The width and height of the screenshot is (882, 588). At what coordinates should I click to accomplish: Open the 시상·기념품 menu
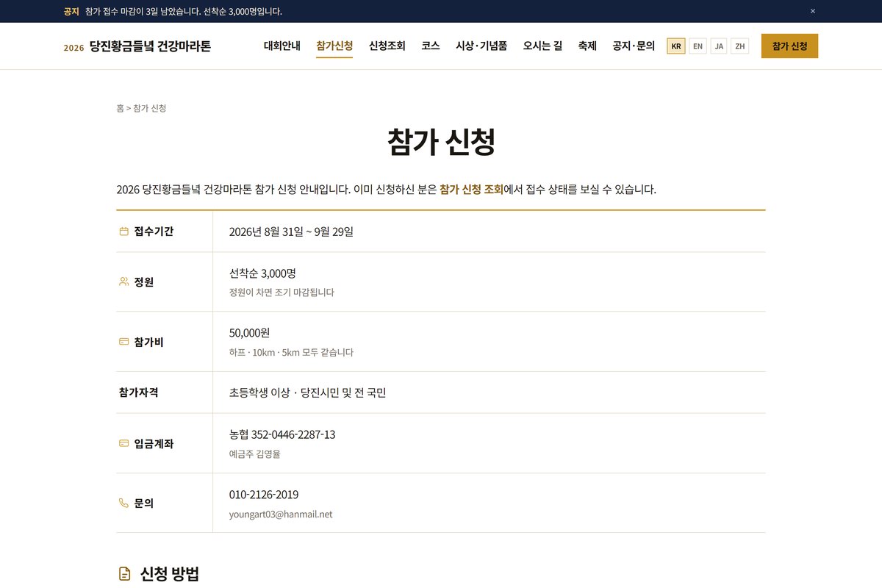[481, 46]
